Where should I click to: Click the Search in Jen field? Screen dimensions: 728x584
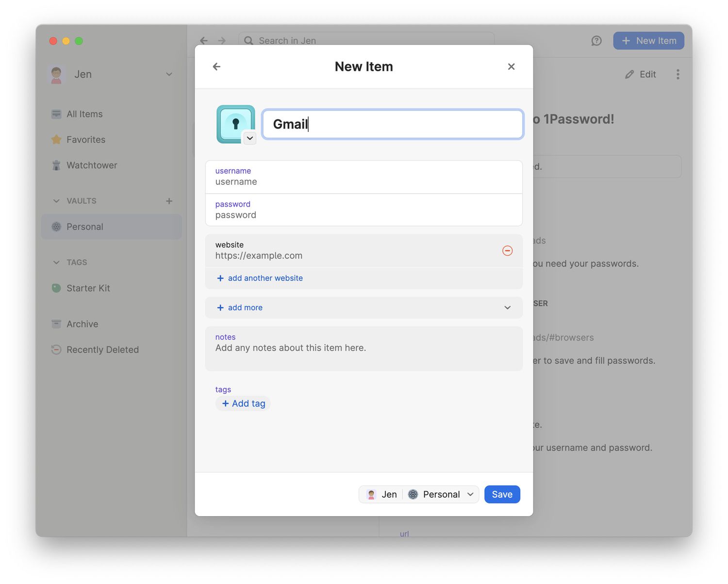(366, 41)
